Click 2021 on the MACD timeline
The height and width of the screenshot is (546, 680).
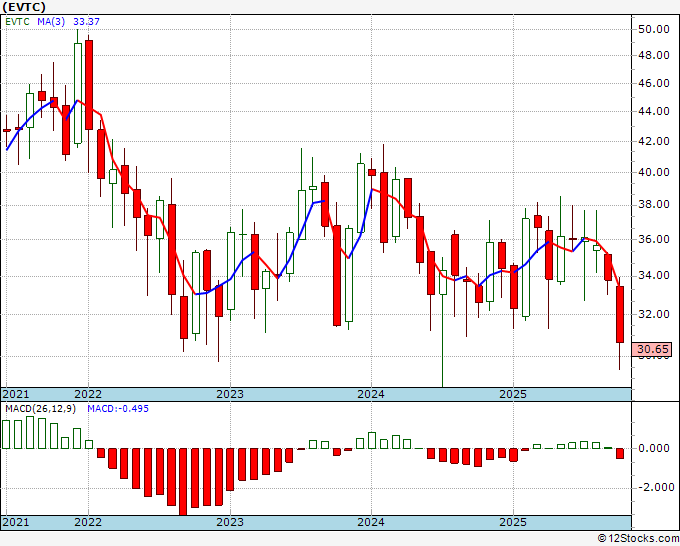point(16,522)
